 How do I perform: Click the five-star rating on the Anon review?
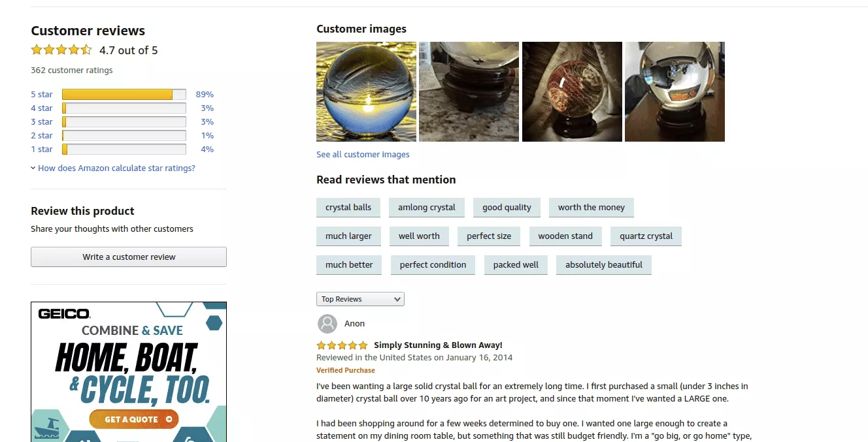(342, 345)
